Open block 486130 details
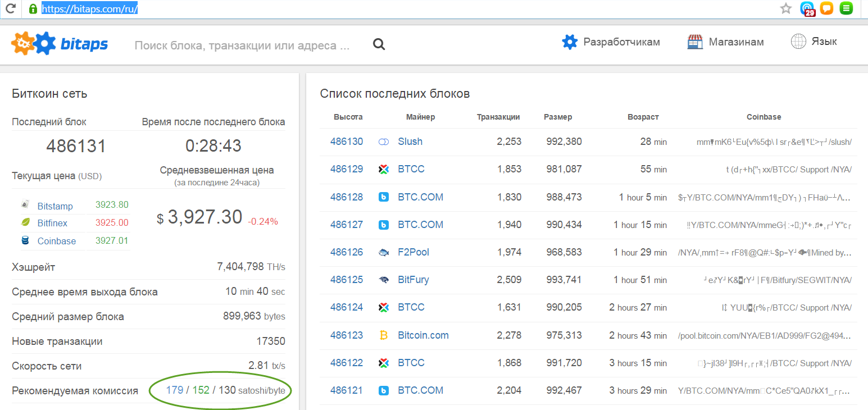 click(x=347, y=142)
